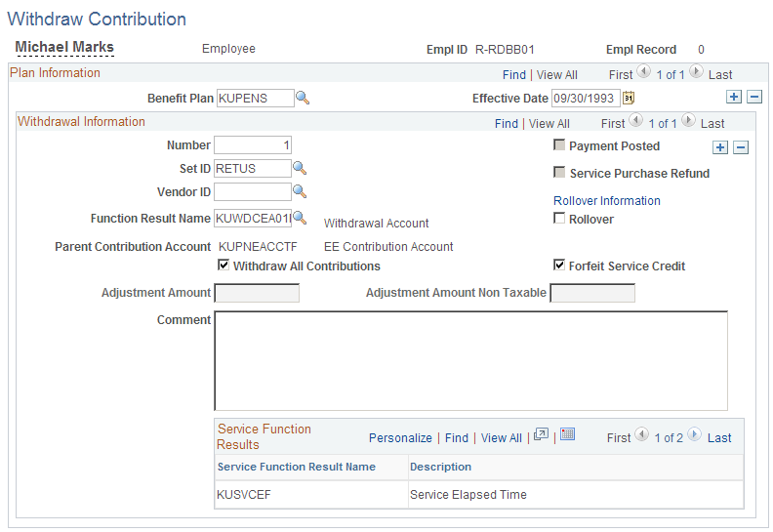
Task: Sort by Service Function Result Name column
Action: coord(297,467)
